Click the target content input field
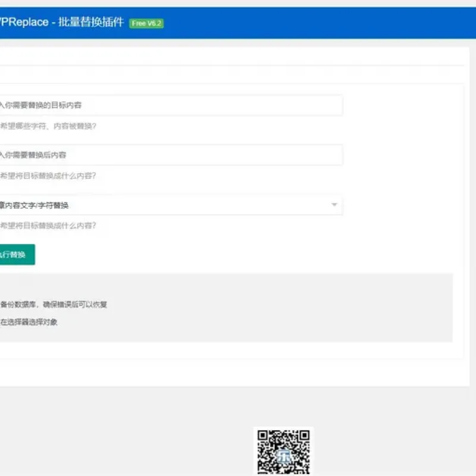Screen dimensions: 476x476 [171, 105]
